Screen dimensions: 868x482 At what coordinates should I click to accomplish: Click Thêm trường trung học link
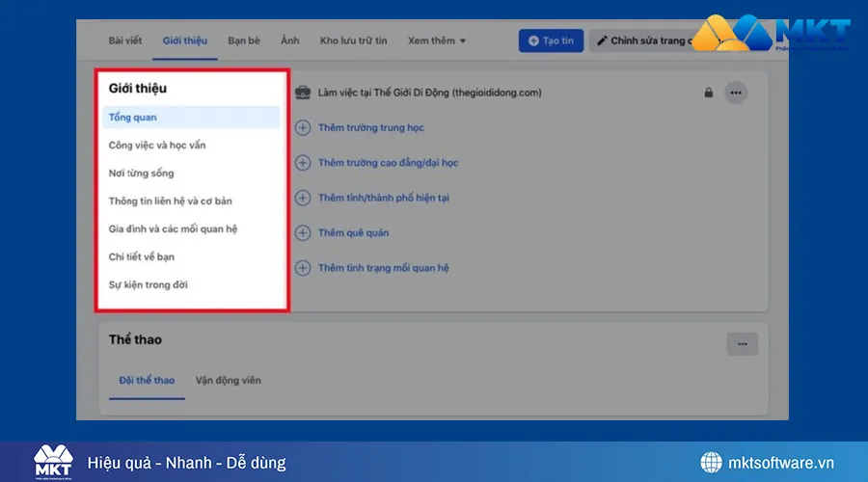click(x=371, y=128)
